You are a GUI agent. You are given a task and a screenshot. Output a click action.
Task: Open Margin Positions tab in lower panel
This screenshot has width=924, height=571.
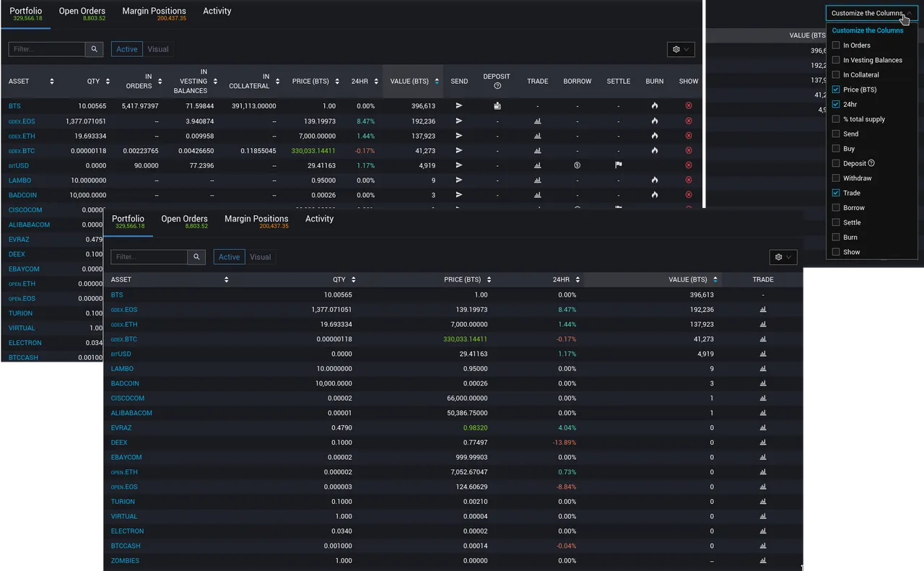coord(256,221)
